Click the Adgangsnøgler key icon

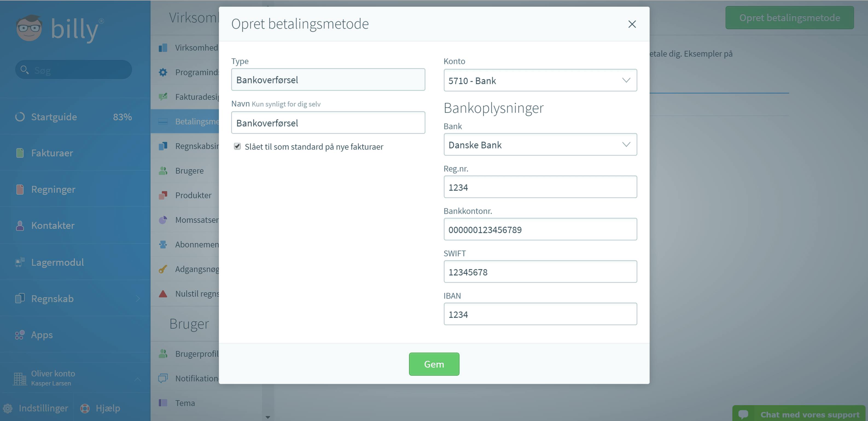pyautogui.click(x=163, y=269)
